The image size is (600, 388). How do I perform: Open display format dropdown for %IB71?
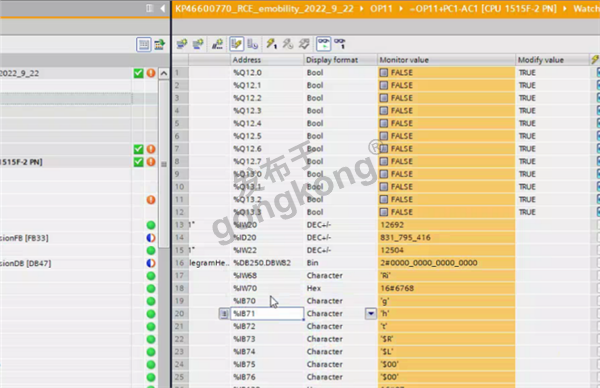[371, 314]
